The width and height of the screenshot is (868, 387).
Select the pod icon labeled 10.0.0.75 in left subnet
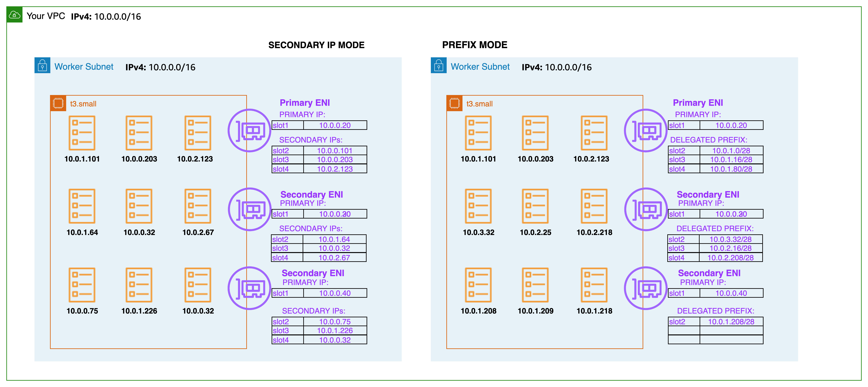point(82,285)
